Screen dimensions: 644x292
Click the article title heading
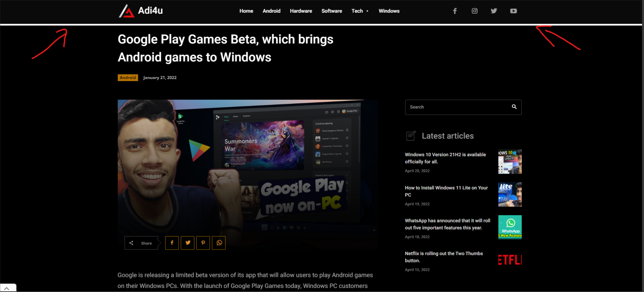pyautogui.click(x=226, y=48)
